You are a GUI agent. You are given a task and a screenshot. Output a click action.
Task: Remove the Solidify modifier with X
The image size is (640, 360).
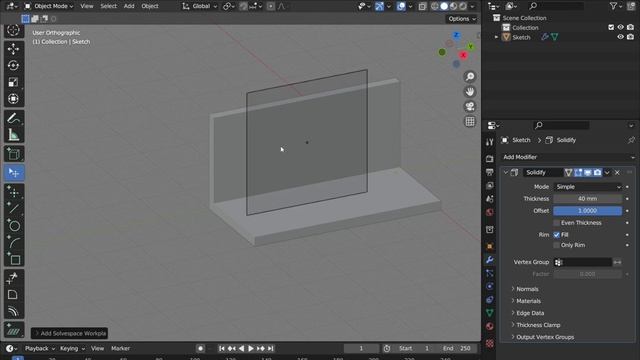[617, 173]
